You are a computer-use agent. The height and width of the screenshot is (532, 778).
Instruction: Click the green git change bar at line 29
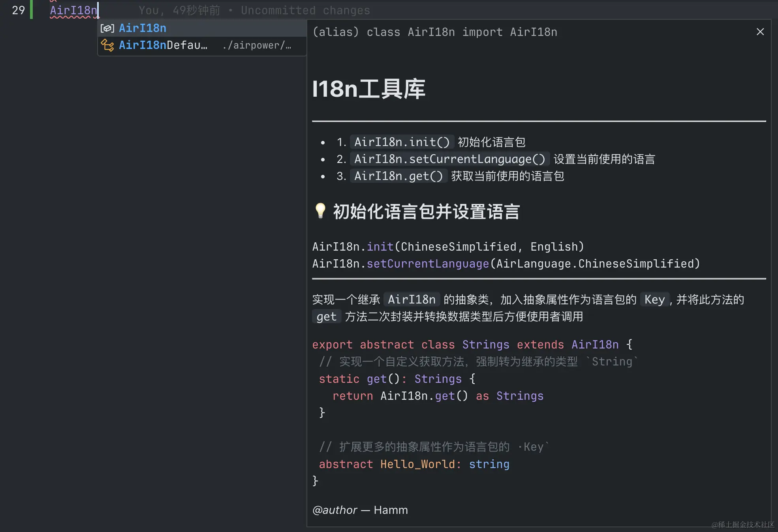[x=32, y=10]
